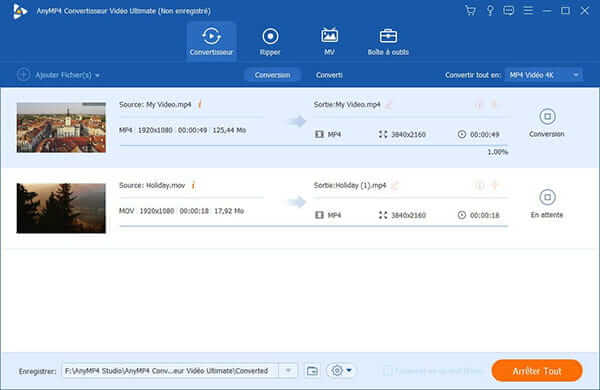600x390 pixels.
Task: Click the En attente status label
Action: point(547,215)
